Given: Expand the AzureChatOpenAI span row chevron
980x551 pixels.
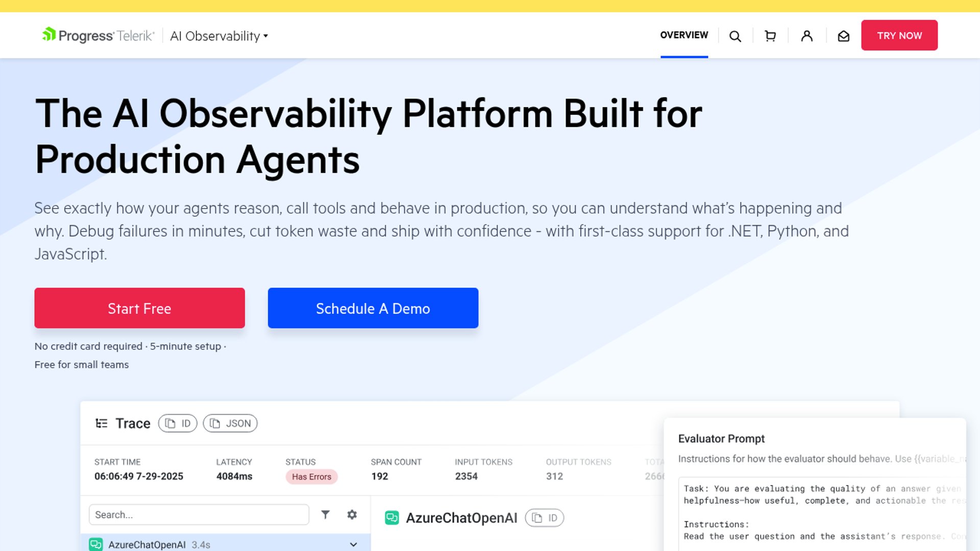Looking at the screenshot, I should 353,544.
